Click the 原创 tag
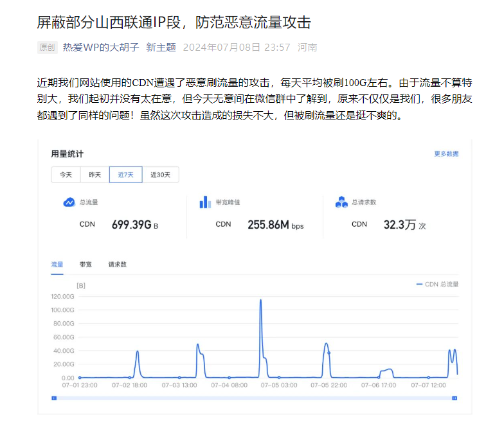This screenshot has width=504, height=424. [x=48, y=48]
